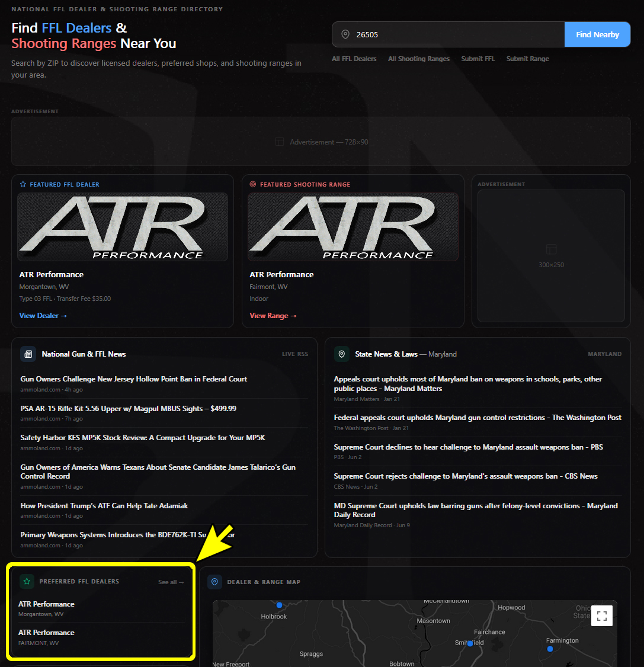Click the pin icon beside Dealer & Range Map
Screen dimensions: 644x667
coord(214,582)
